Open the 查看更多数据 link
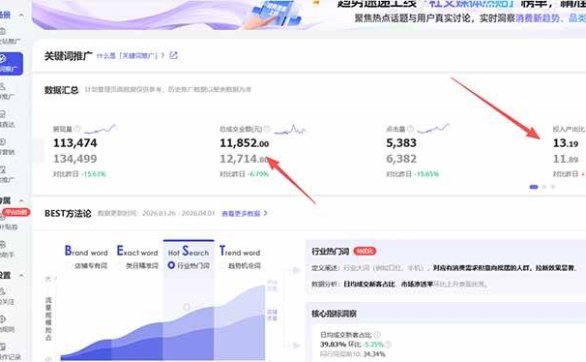Image resolution: width=586 pixels, height=362 pixels. (244, 213)
